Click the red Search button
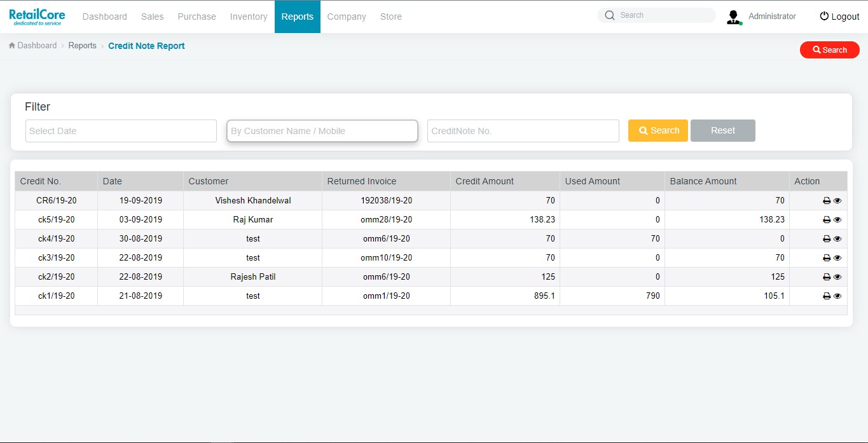The width and height of the screenshot is (868, 443). click(x=830, y=50)
